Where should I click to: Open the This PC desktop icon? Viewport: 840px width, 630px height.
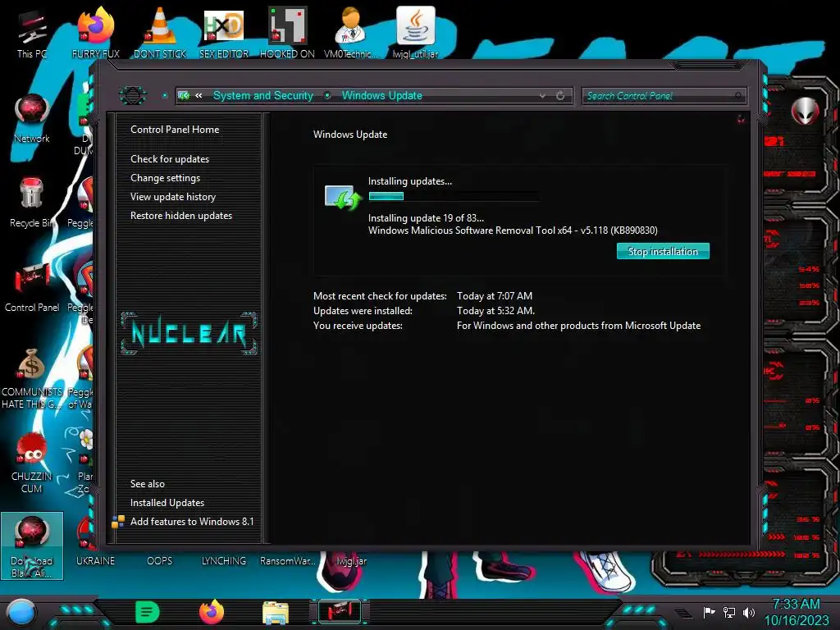click(x=32, y=33)
